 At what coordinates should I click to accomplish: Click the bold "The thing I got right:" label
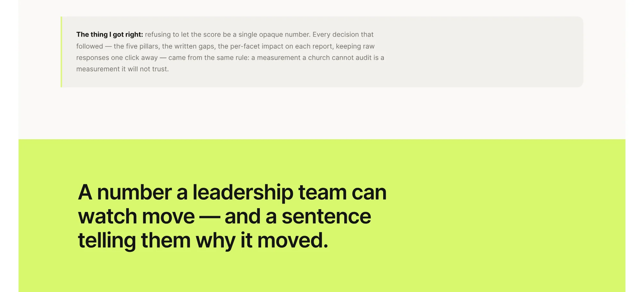point(109,35)
